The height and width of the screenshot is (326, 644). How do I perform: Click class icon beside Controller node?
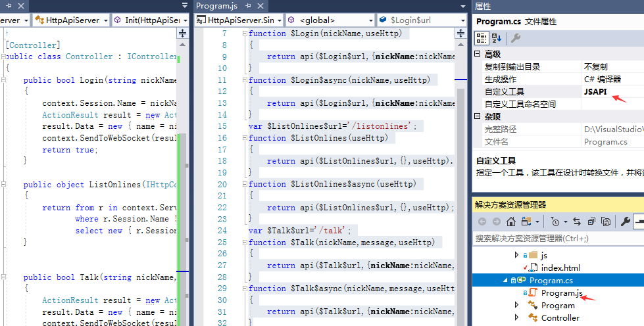(x=533, y=317)
